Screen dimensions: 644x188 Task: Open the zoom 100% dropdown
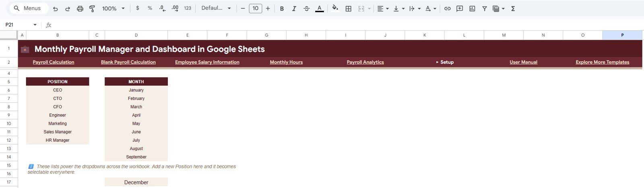[x=113, y=8]
